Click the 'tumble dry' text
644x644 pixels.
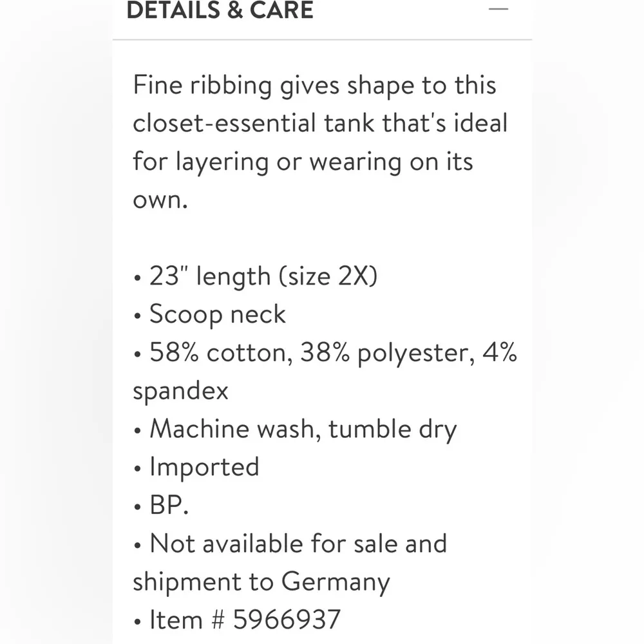[x=392, y=429]
